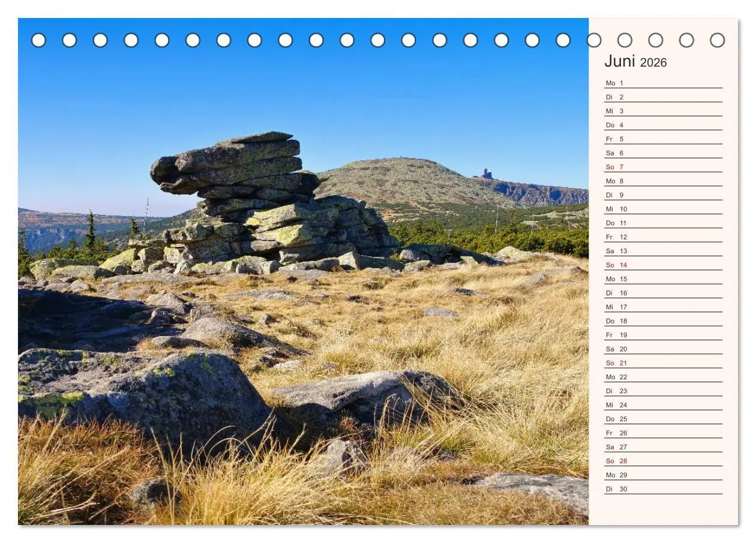Select the 'Fr 12' calendar row

pyautogui.click(x=663, y=237)
